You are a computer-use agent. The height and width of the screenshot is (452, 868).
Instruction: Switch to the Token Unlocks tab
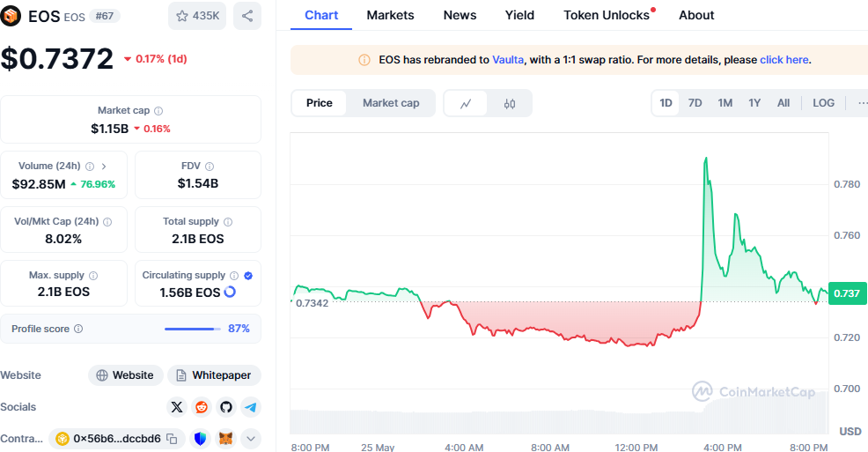[x=607, y=15]
